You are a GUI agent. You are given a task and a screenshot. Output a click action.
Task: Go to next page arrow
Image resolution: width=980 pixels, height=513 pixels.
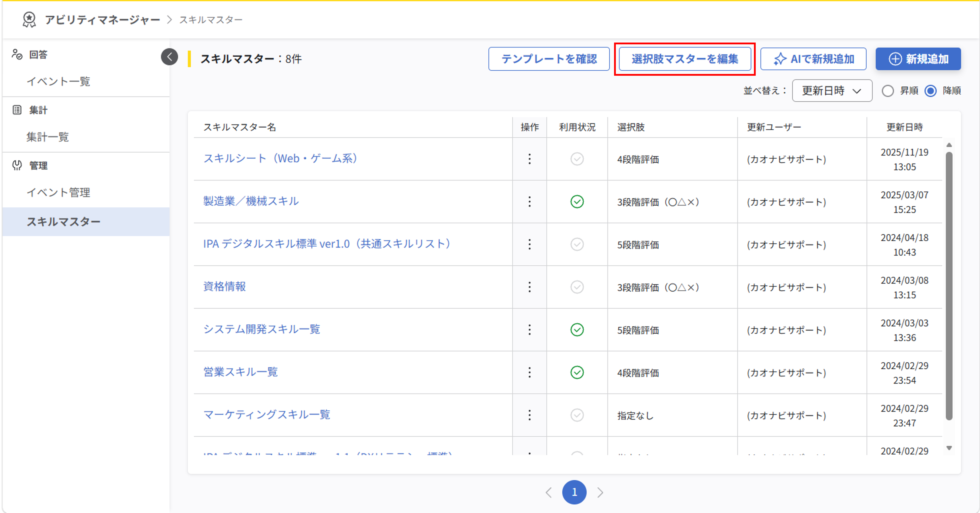click(x=600, y=493)
